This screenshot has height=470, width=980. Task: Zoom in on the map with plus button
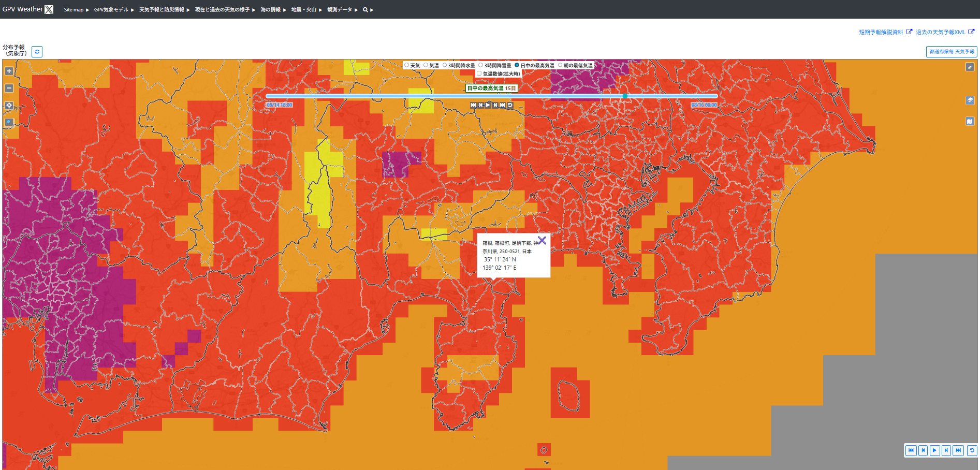[9, 71]
